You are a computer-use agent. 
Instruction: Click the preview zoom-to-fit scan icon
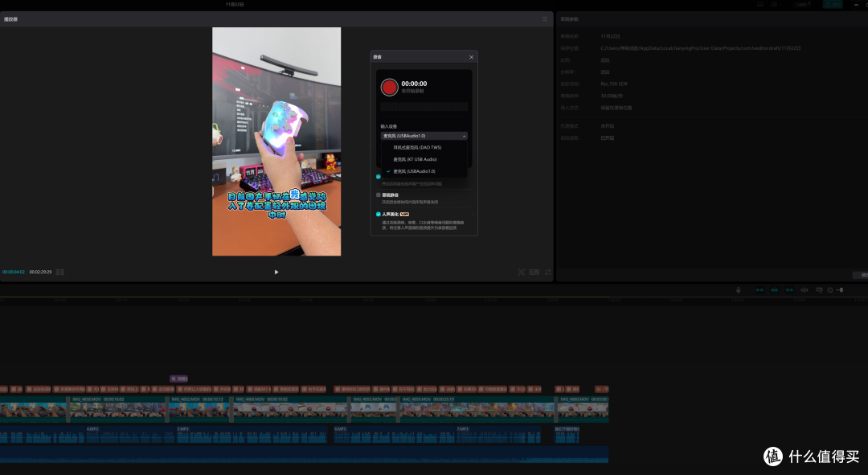[x=521, y=272]
